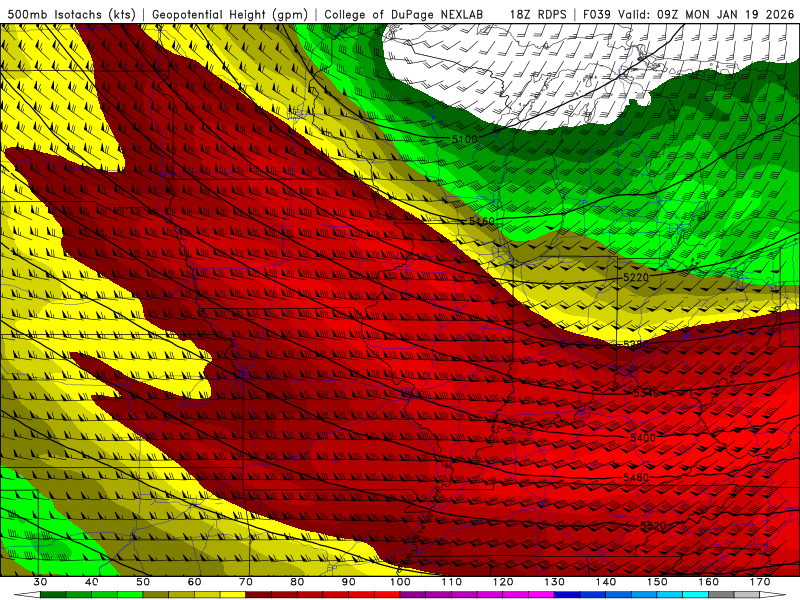The width and height of the screenshot is (800, 600).
Task: Click the 80 value on the color scale
Action: point(297,582)
